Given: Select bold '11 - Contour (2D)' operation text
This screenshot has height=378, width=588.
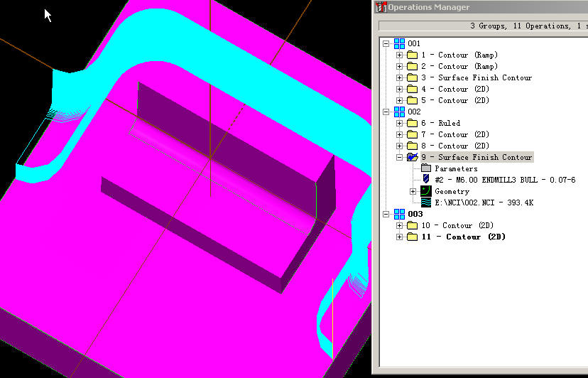Looking at the screenshot, I should tap(464, 237).
